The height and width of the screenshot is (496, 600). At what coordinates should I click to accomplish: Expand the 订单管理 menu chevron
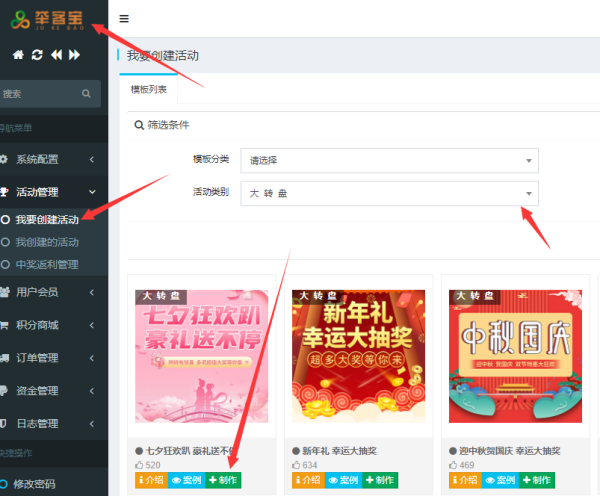coord(92,358)
